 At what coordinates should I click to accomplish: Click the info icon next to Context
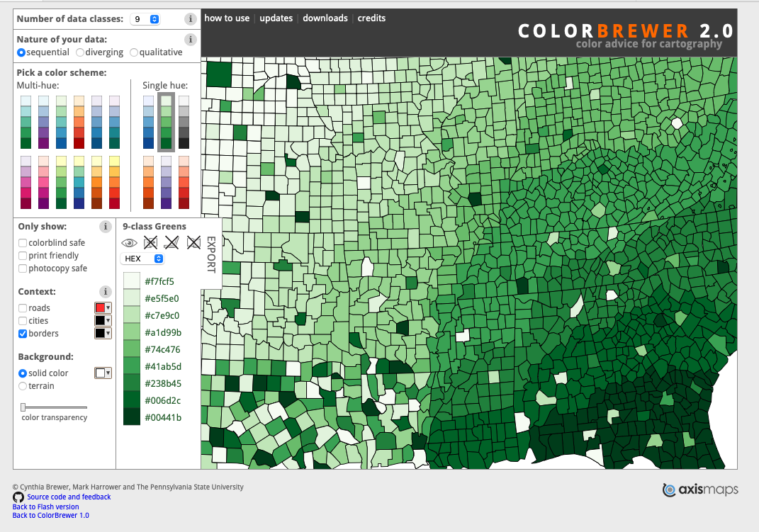tap(105, 292)
